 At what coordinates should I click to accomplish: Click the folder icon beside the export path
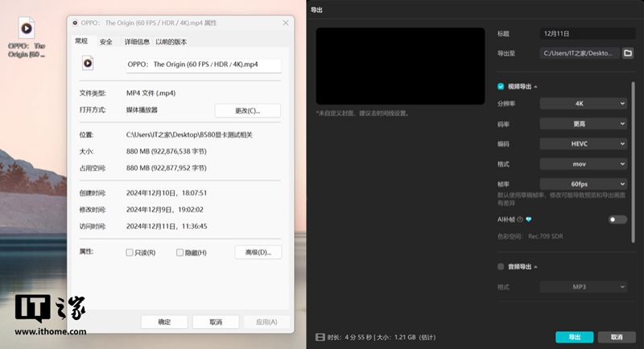click(628, 53)
